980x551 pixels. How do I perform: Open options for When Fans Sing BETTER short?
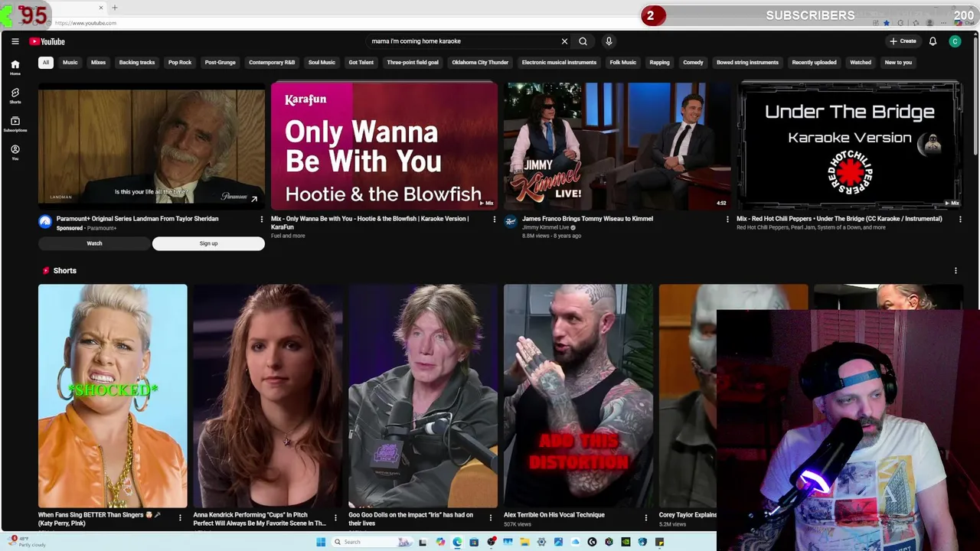180,518
